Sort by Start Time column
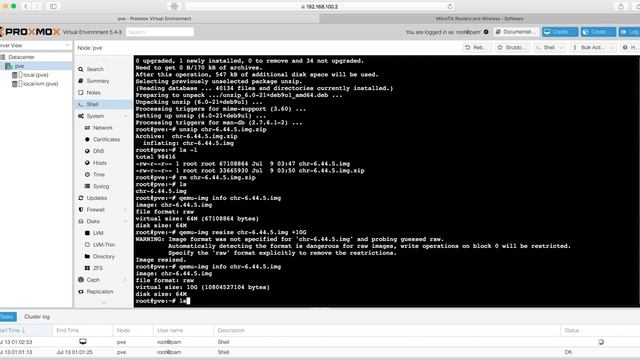640x360 pixels. [x=26, y=330]
